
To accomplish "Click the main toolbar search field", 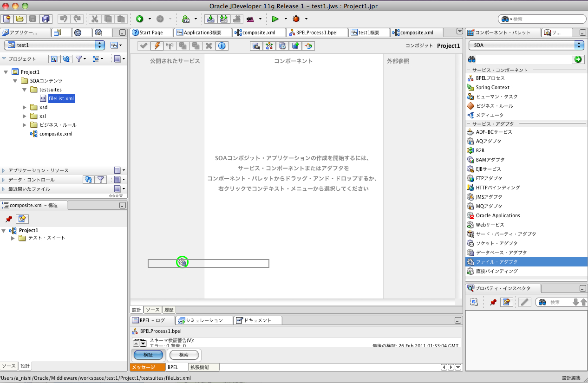I will pyautogui.click(x=542, y=19).
